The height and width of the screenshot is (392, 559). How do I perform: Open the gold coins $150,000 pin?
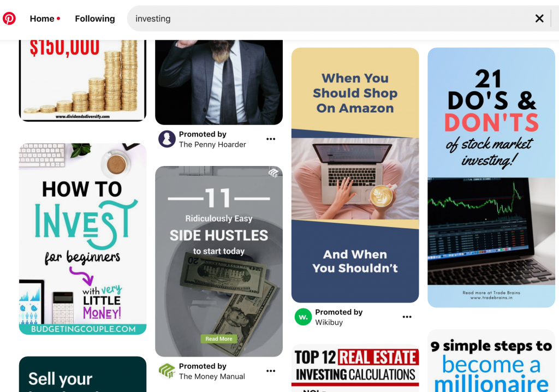[83, 81]
